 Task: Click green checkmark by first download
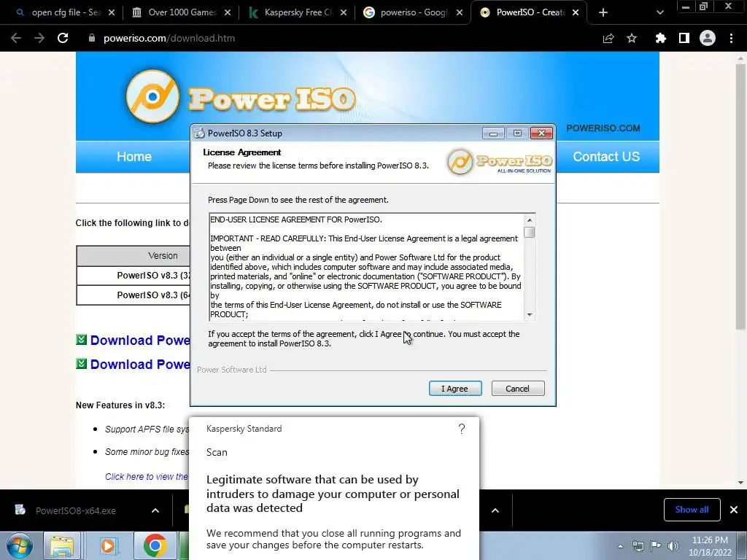point(82,340)
